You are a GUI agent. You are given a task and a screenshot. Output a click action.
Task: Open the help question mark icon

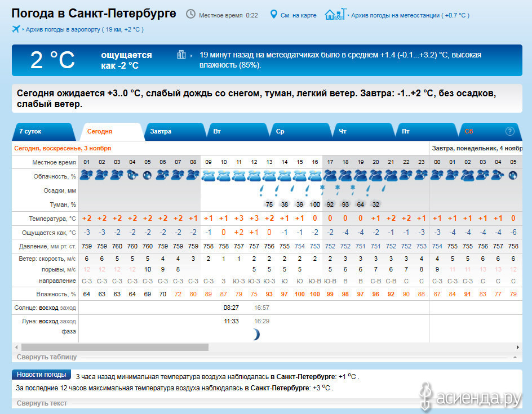tap(509, 131)
